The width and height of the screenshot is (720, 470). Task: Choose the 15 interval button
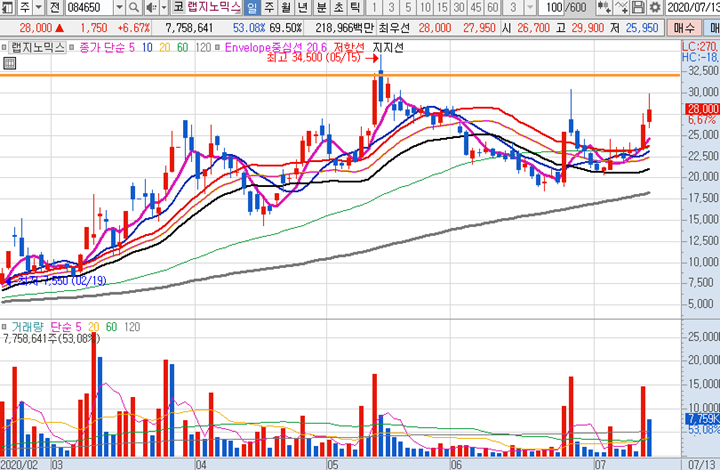pyautogui.click(x=442, y=7)
